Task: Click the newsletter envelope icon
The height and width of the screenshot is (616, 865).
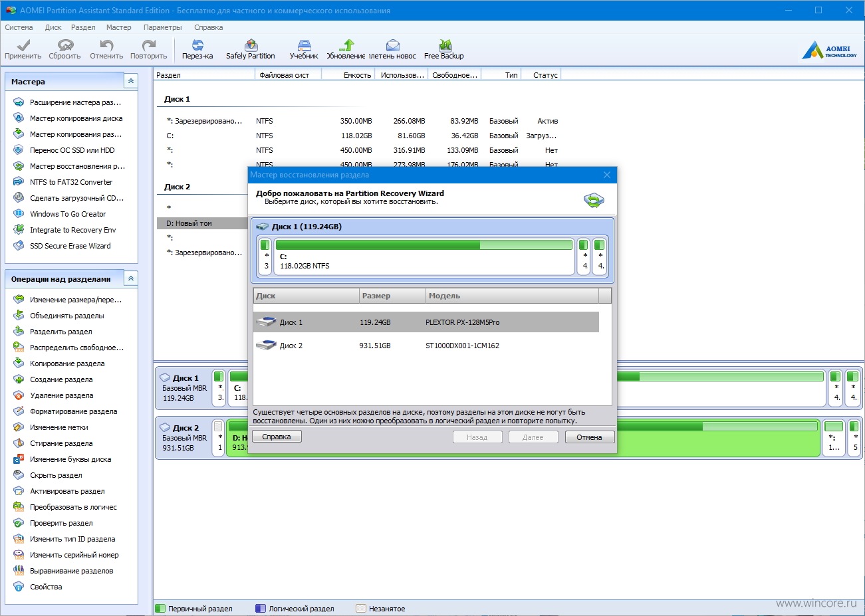Action: coord(393,45)
